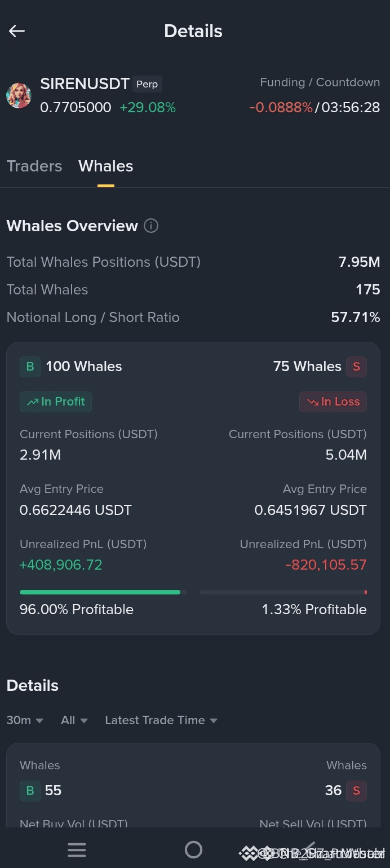Open Android recent apps menu icon
Screen dimensions: 390x868
(77, 850)
